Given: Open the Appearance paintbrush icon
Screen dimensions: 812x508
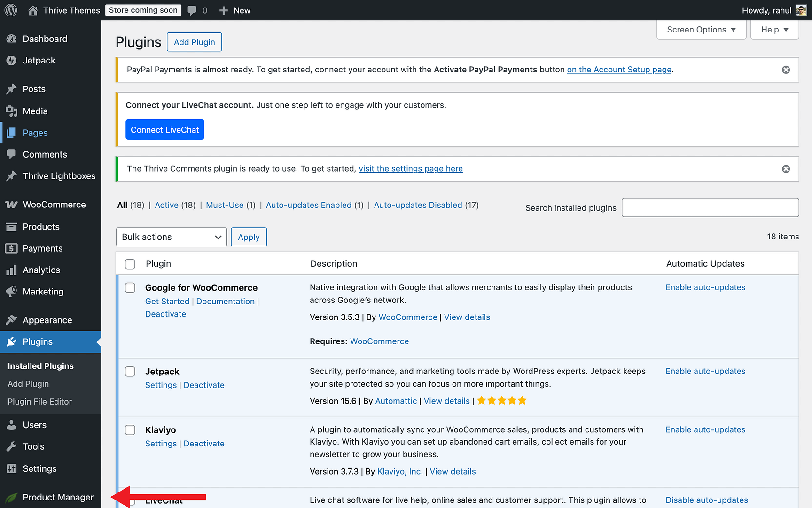Looking at the screenshot, I should click(x=11, y=320).
